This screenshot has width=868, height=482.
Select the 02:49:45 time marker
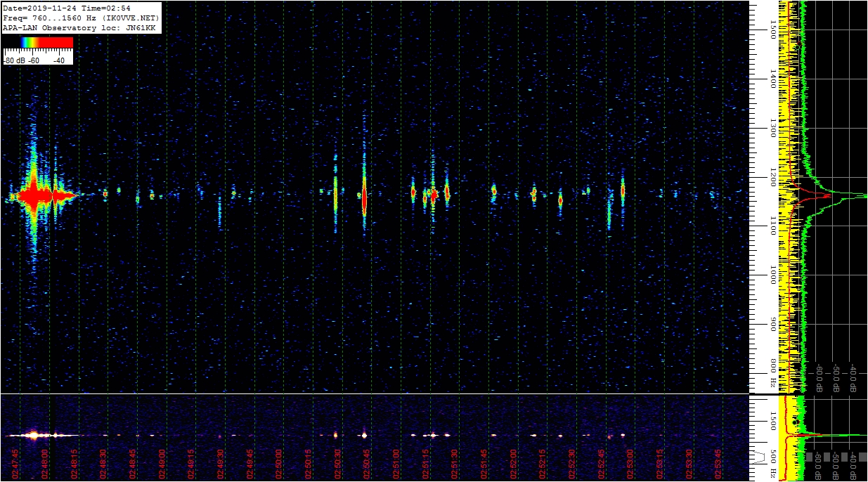click(250, 463)
